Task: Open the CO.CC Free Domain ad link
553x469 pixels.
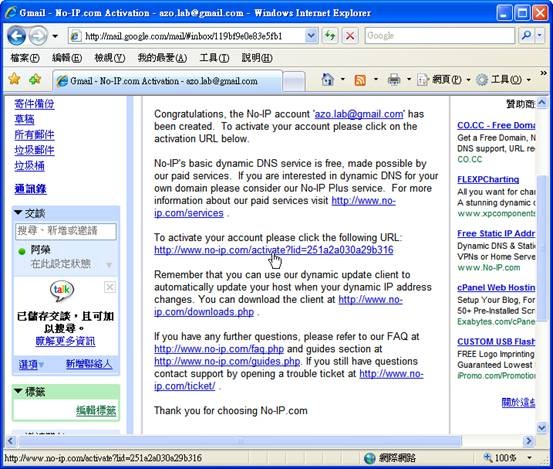Action: pyautogui.click(x=496, y=125)
